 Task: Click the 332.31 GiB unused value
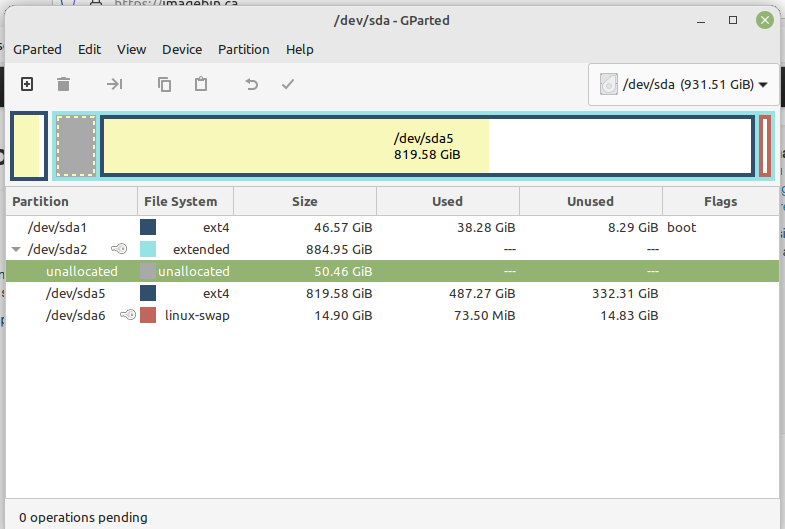click(x=625, y=294)
